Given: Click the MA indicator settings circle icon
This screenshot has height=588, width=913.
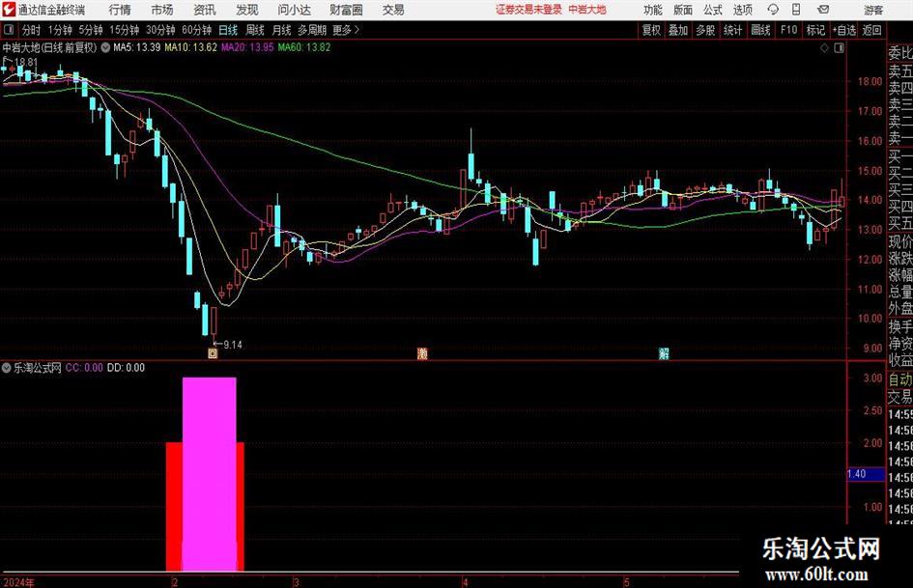Looking at the screenshot, I should [x=105, y=47].
